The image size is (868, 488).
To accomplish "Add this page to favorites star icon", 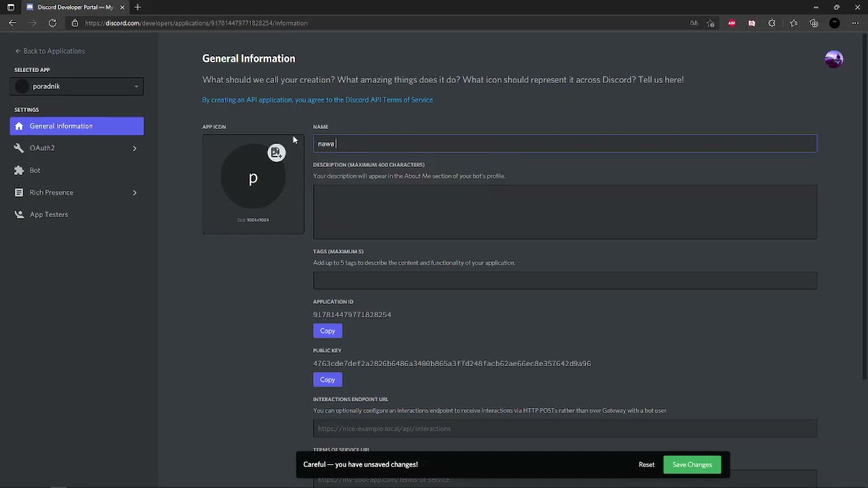I will point(711,23).
